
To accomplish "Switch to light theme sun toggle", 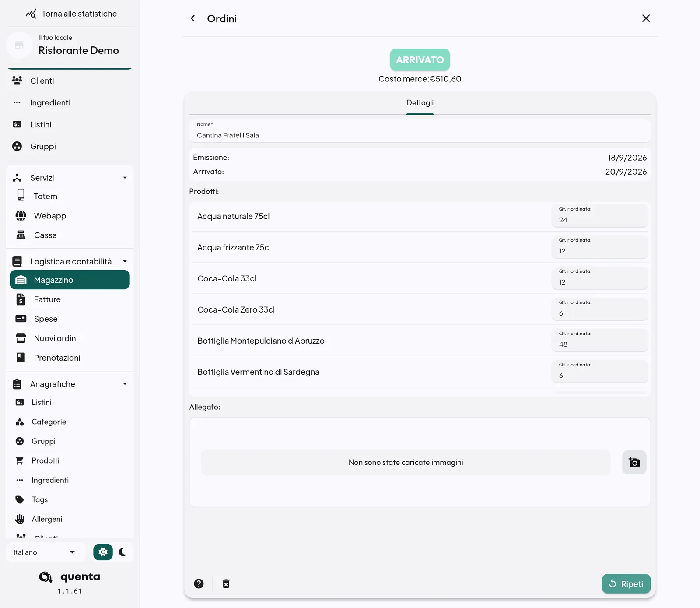I will point(103,552).
